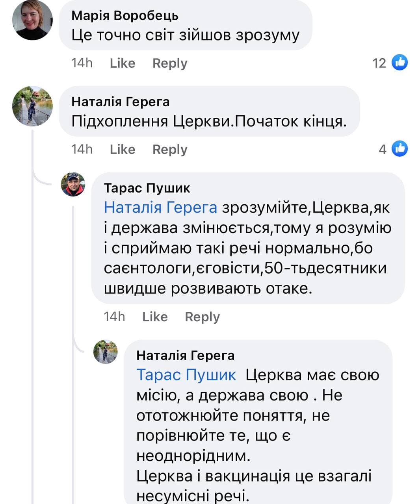Click the like reaction icon with 4 likes
Image resolution: width=420 pixels, height=504 pixels.
coord(400,149)
